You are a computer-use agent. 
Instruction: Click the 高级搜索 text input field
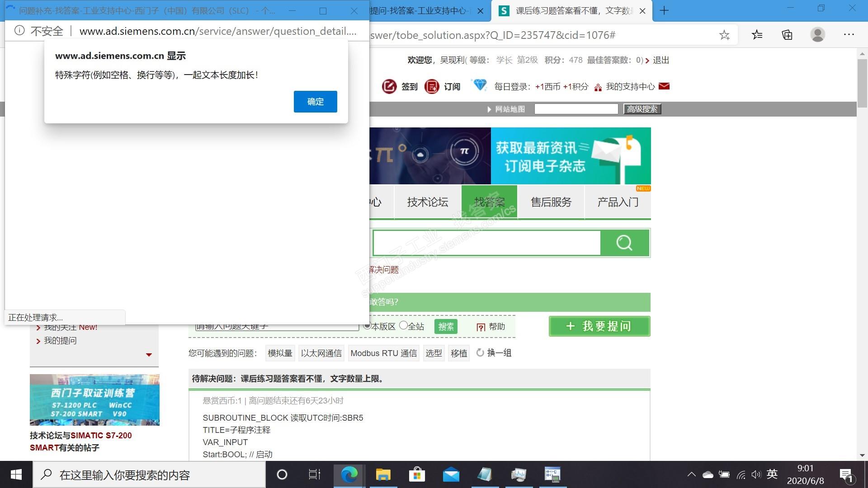pyautogui.click(x=576, y=109)
